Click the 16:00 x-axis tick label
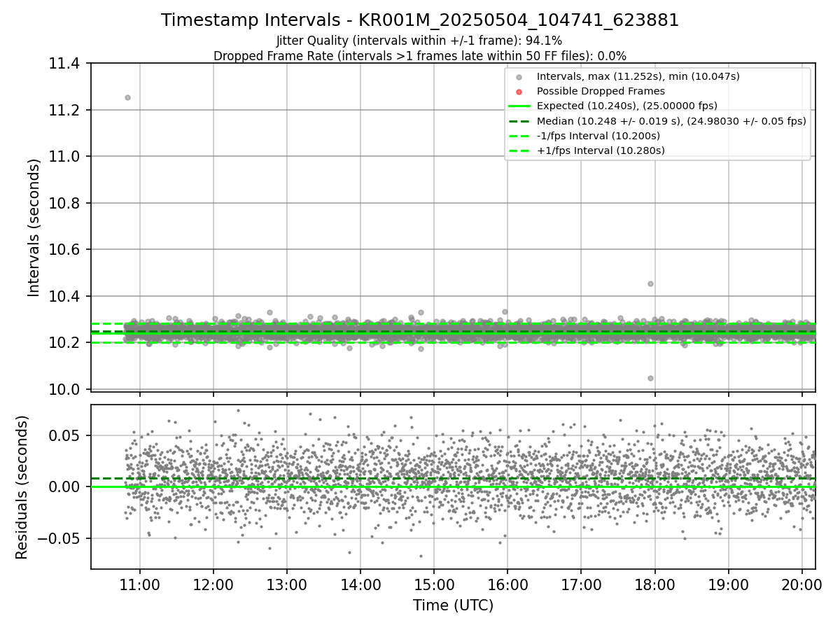 coord(507,584)
